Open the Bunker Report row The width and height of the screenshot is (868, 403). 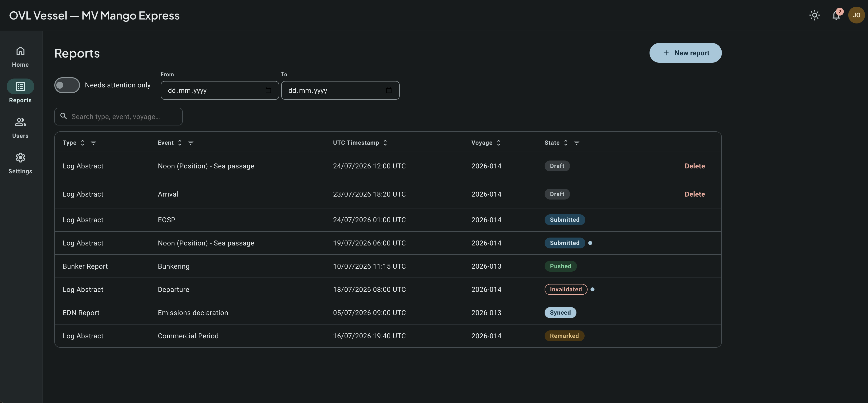pos(388,266)
